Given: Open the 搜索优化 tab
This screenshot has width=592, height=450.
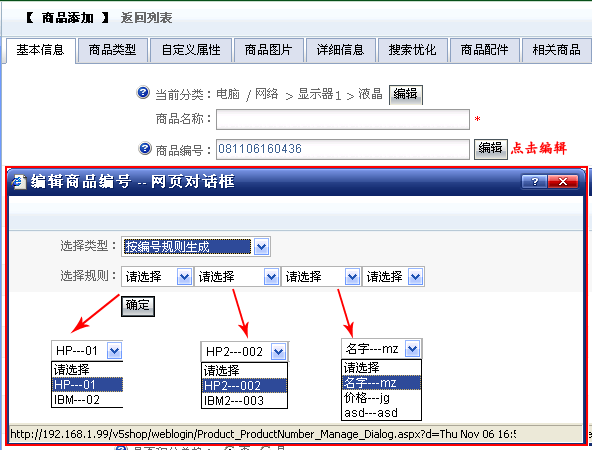Looking at the screenshot, I should coord(412,50).
